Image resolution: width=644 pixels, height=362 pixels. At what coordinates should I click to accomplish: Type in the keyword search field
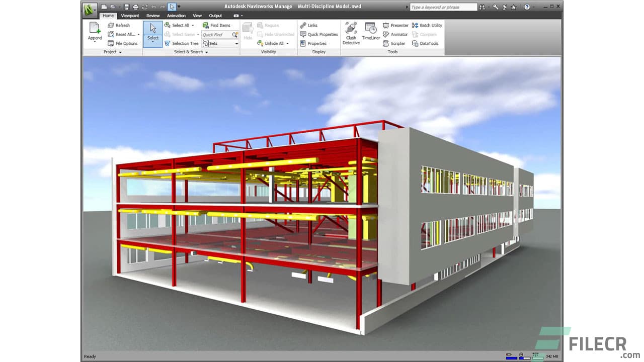click(x=443, y=7)
